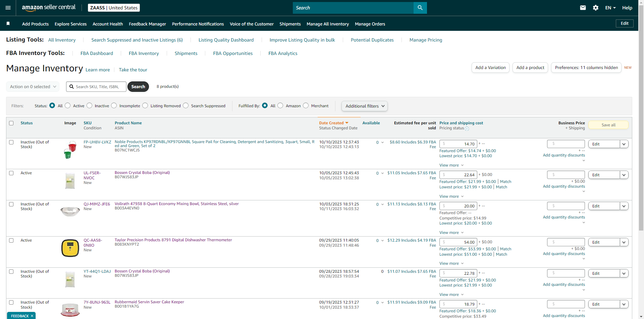Open Manage Pricing listing tool
644x319 pixels.
(426, 40)
